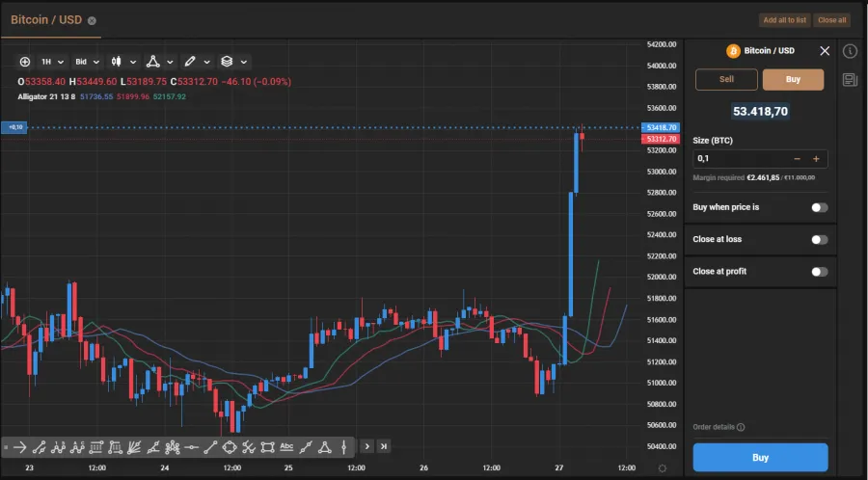The height and width of the screenshot is (480, 868).
Task: Click the triangle drawing shapes icon in top toolbar
Action: pyautogui.click(x=152, y=62)
